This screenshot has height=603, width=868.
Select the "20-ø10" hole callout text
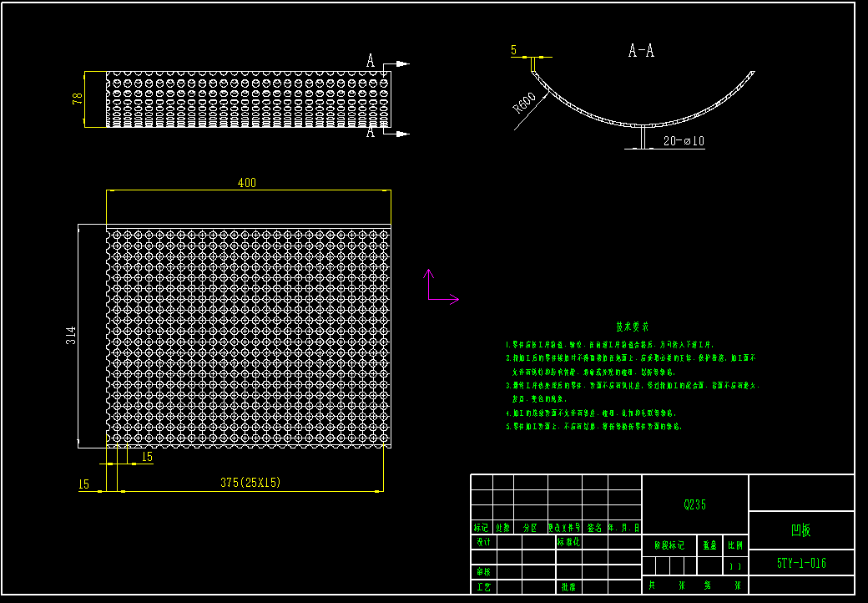coord(684,141)
